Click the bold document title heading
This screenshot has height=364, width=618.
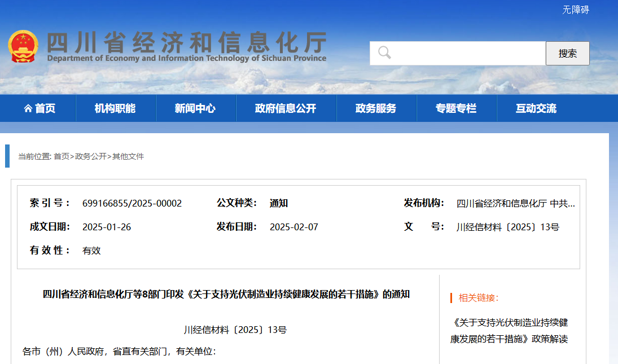coord(226,294)
